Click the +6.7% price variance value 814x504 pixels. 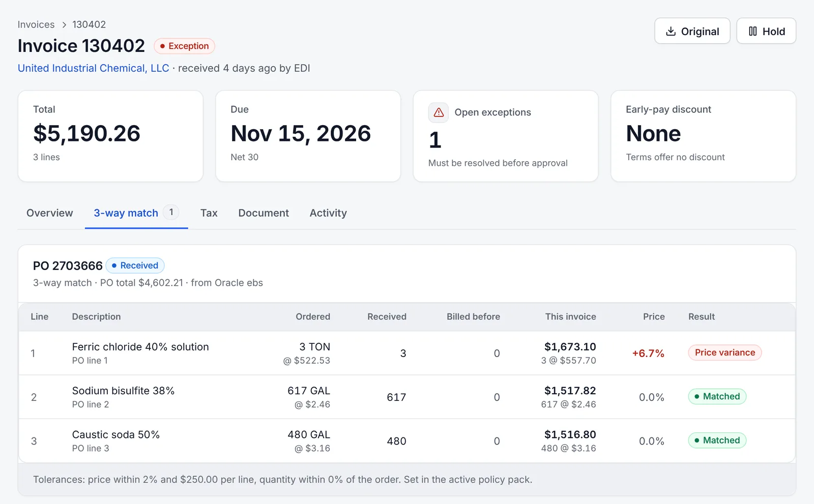pos(648,353)
